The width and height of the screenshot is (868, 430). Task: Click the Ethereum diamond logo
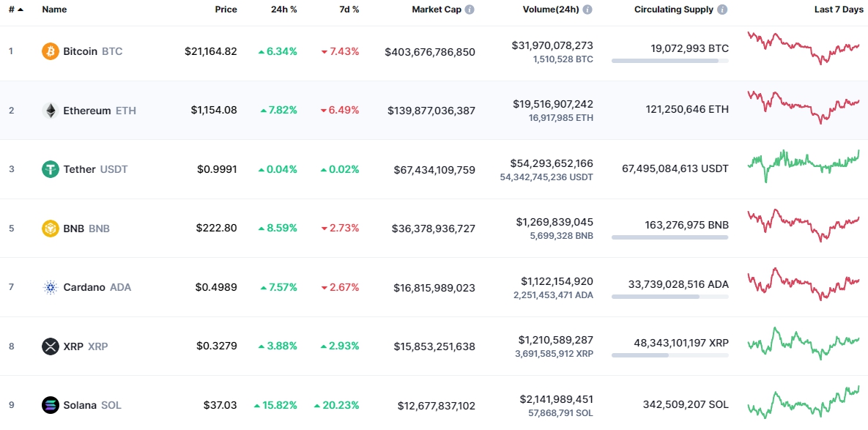[51, 110]
